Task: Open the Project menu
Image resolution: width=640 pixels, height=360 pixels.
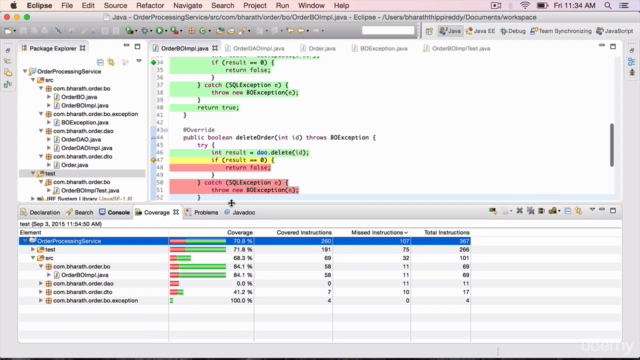Action: [255, 6]
